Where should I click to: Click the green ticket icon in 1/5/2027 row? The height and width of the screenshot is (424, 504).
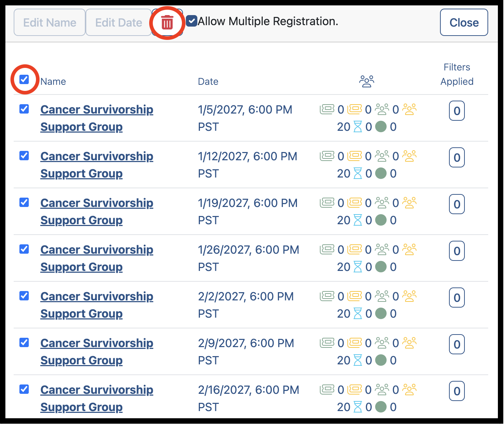click(x=327, y=109)
